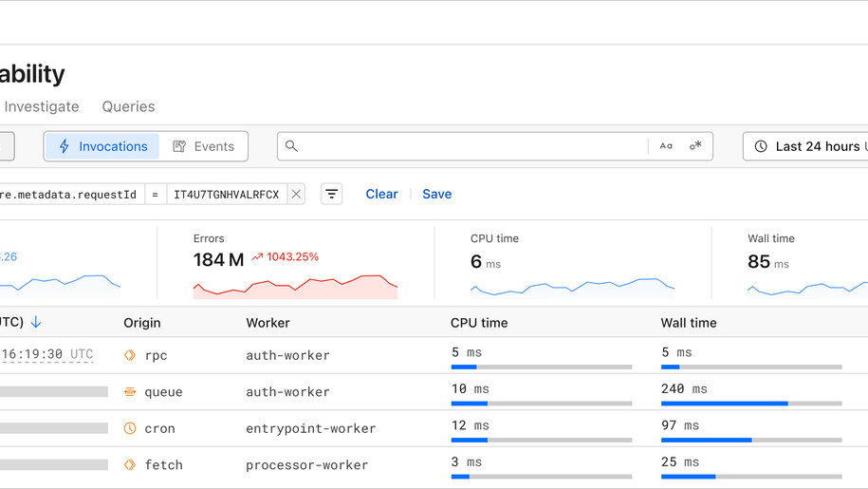868x489 pixels.
Task: Open the filter options icon button
Action: point(332,194)
